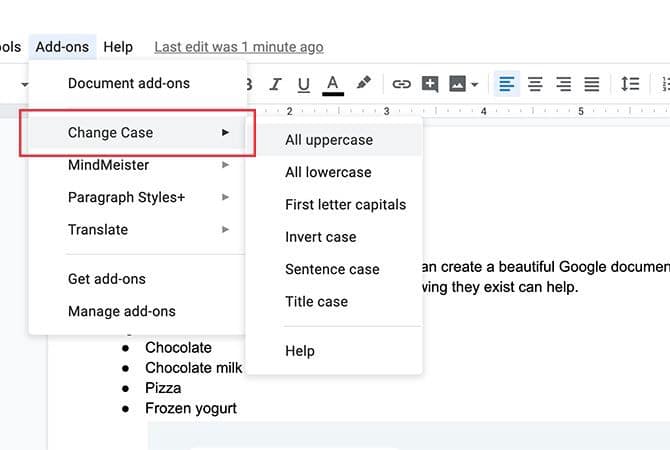
Task: Apply Title case
Action: 334,302
